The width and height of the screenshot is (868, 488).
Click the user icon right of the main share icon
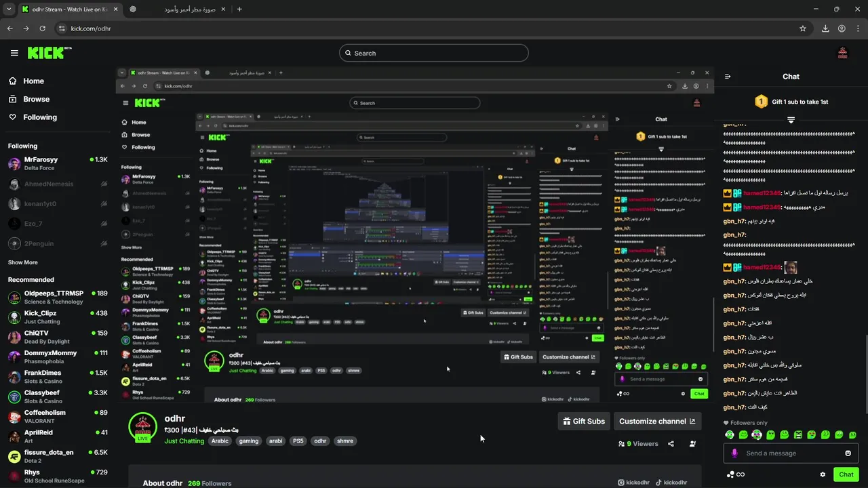[692, 444]
